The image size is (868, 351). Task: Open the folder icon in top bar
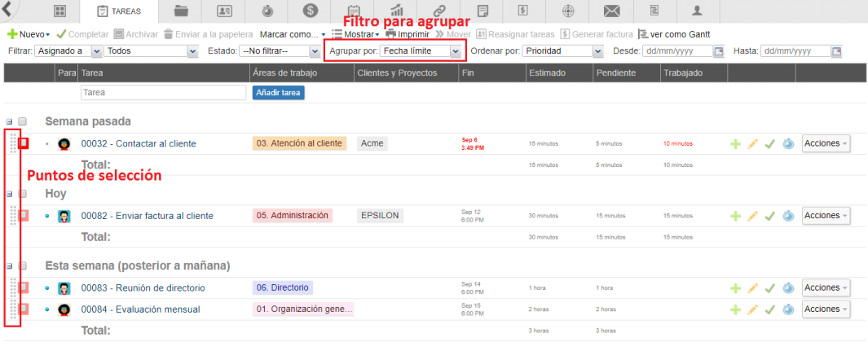[x=181, y=11]
